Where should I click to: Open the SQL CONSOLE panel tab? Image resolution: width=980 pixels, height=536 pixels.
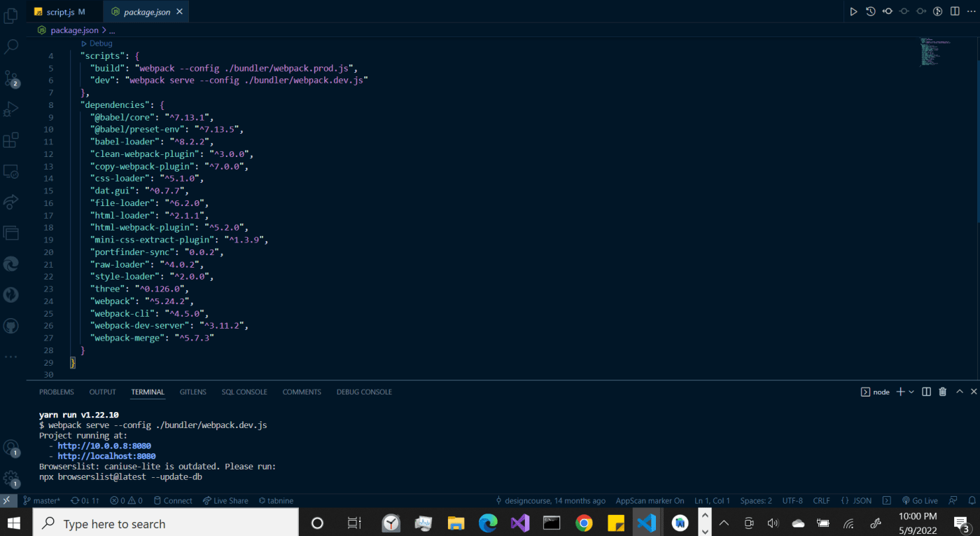(244, 392)
